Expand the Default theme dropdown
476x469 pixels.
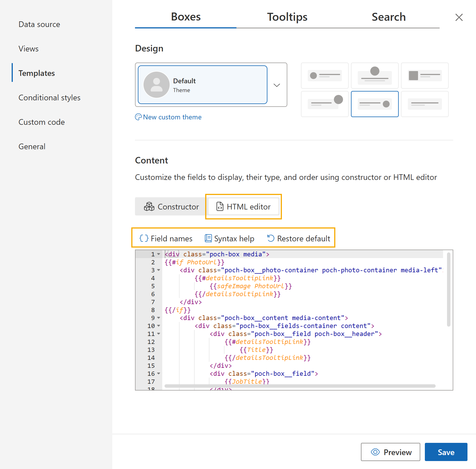[x=277, y=85]
